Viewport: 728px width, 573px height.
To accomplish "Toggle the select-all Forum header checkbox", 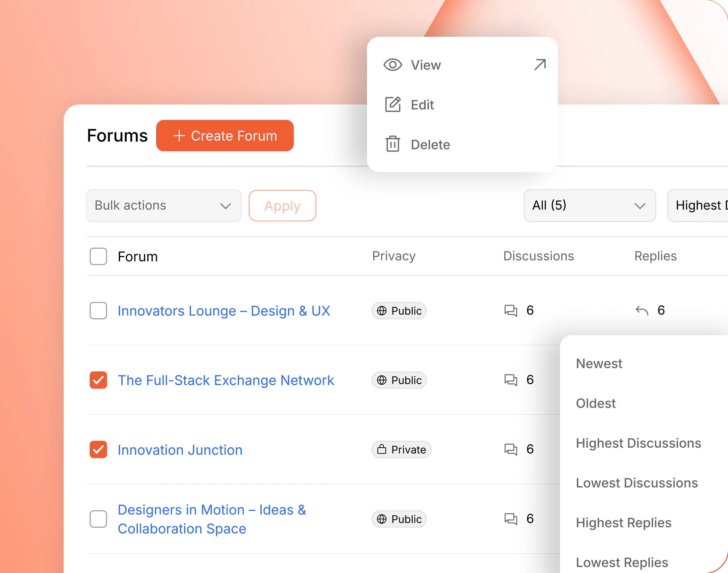I will coord(98,256).
